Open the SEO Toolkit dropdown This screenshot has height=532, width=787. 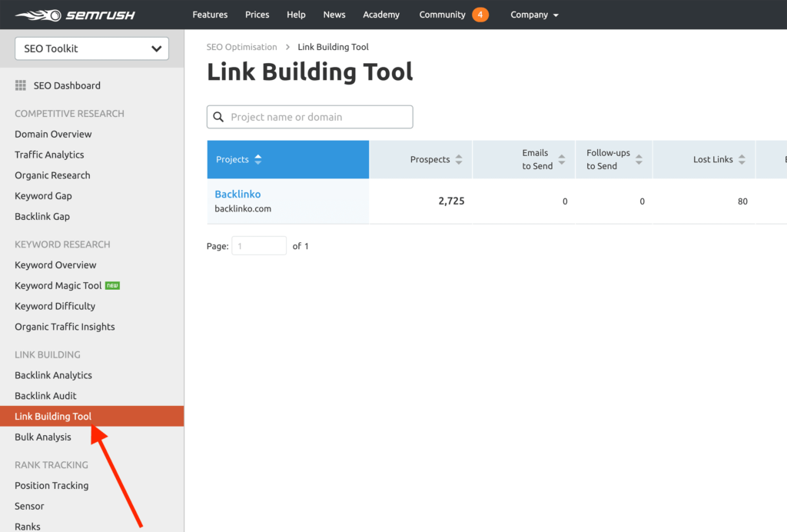[x=91, y=48]
